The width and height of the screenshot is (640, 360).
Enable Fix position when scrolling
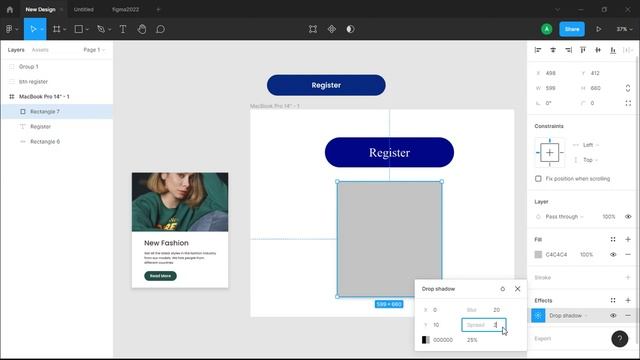click(x=538, y=179)
